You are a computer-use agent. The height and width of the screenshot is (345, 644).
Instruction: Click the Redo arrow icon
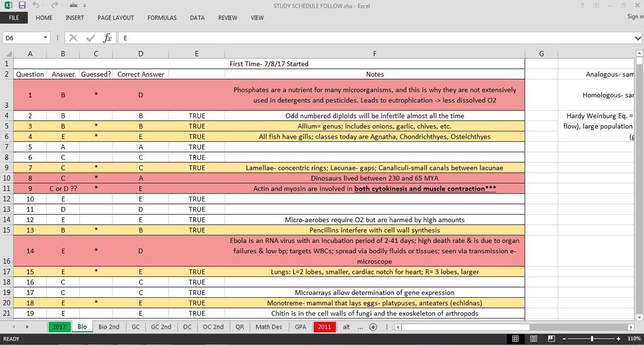point(54,5)
